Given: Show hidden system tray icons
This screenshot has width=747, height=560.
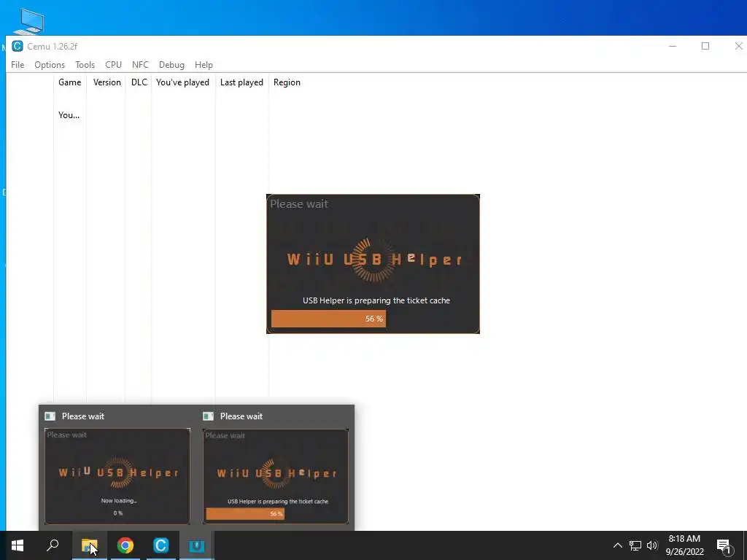Looking at the screenshot, I should point(617,545).
